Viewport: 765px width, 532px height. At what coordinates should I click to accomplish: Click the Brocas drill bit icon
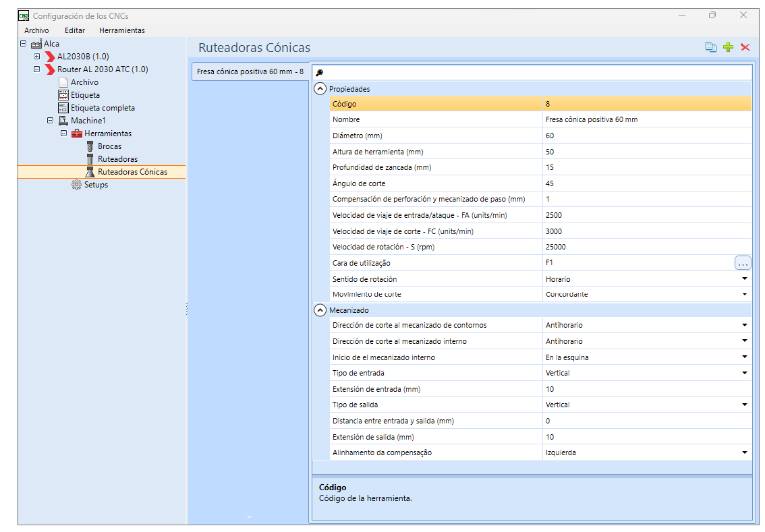pyautogui.click(x=90, y=146)
